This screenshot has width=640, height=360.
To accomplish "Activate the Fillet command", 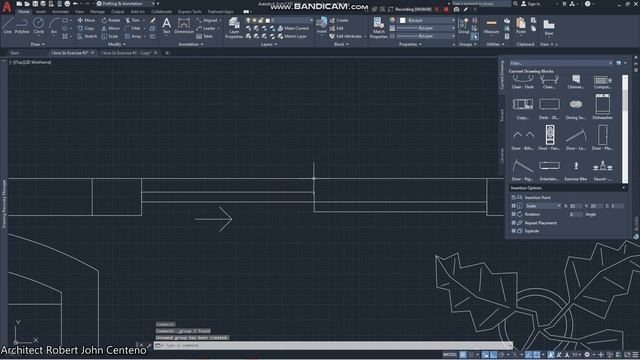I will [133, 28].
